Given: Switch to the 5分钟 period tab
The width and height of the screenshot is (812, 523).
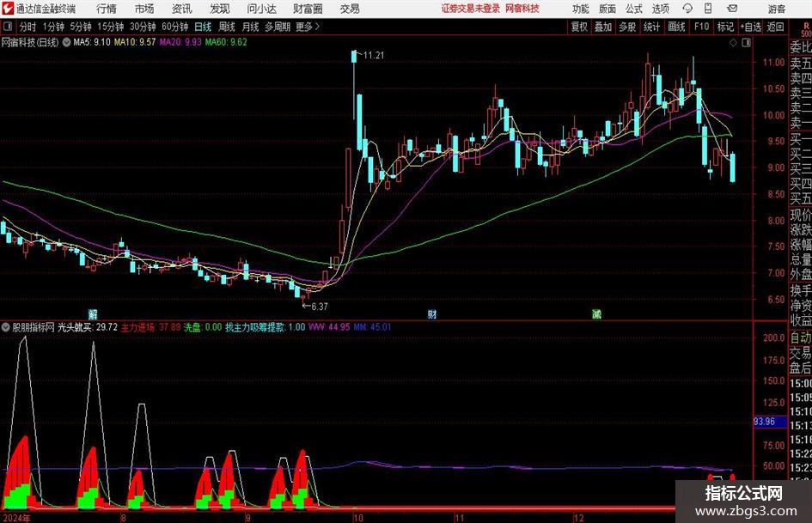Looking at the screenshot, I should click(80, 27).
